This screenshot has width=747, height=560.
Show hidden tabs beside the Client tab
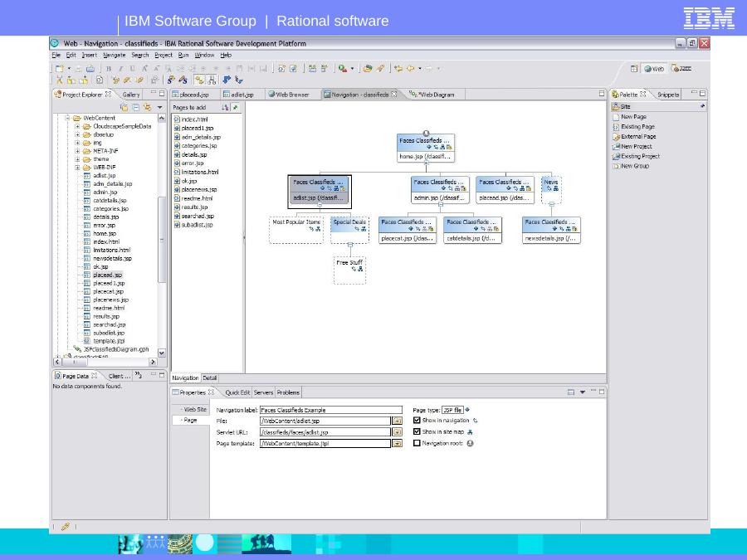point(138,375)
